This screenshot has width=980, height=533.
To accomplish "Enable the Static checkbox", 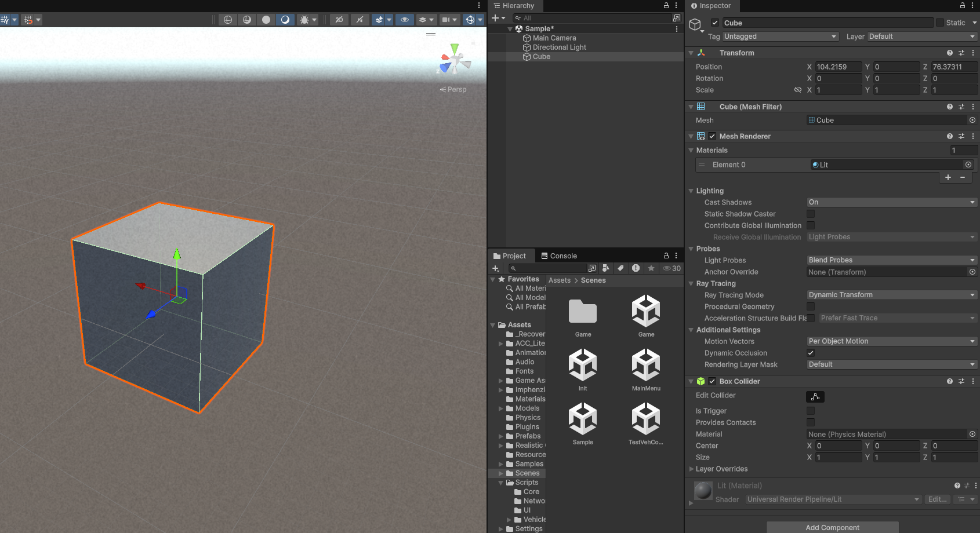I will [940, 23].
